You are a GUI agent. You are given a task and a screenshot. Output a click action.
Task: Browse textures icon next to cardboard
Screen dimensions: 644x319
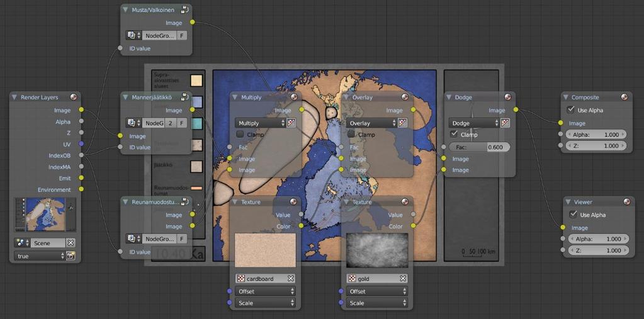tap(240, 278)
